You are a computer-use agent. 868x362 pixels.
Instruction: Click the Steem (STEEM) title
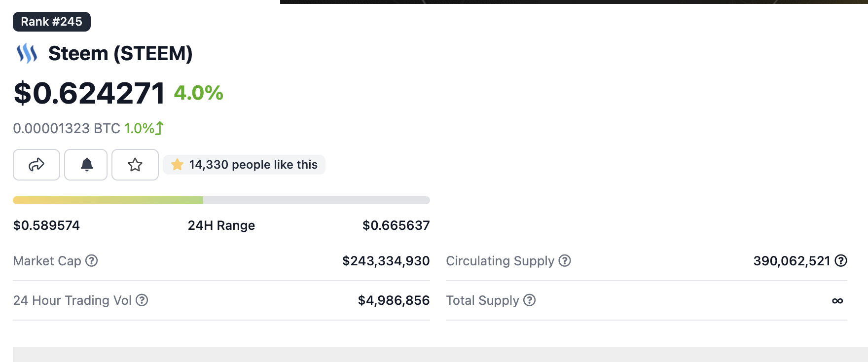(x=120, y=53)
